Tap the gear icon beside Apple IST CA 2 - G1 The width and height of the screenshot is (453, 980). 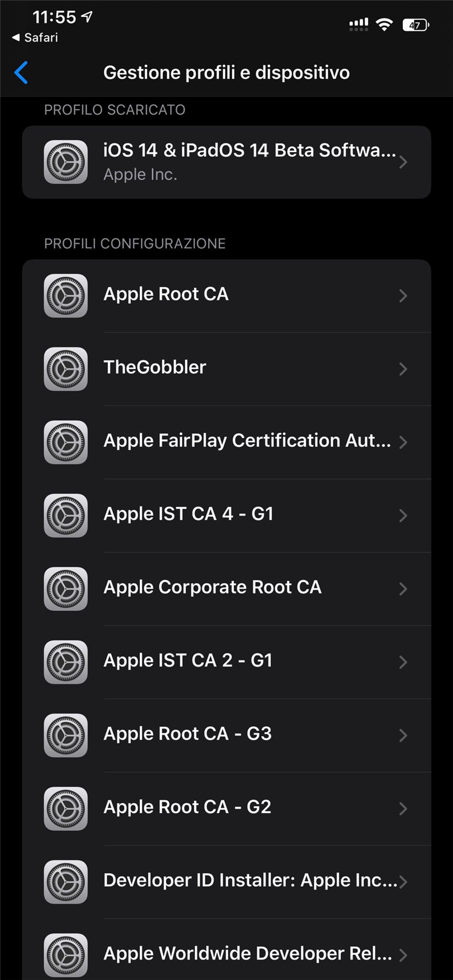click(66, 662)
